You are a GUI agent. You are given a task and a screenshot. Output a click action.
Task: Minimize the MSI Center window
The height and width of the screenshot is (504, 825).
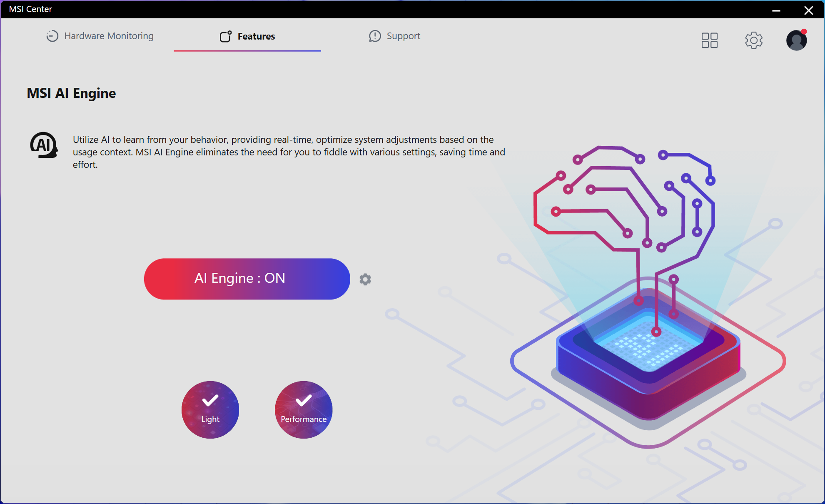coord(776,10)
